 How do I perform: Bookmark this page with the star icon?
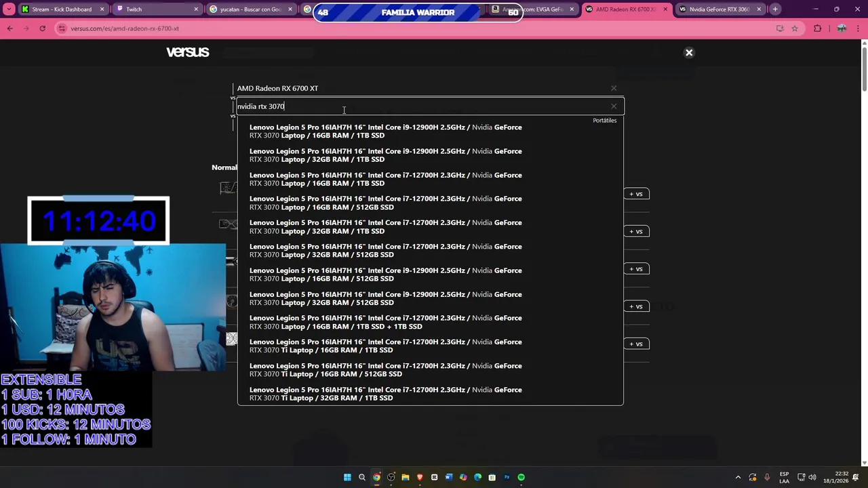[795, 28]
